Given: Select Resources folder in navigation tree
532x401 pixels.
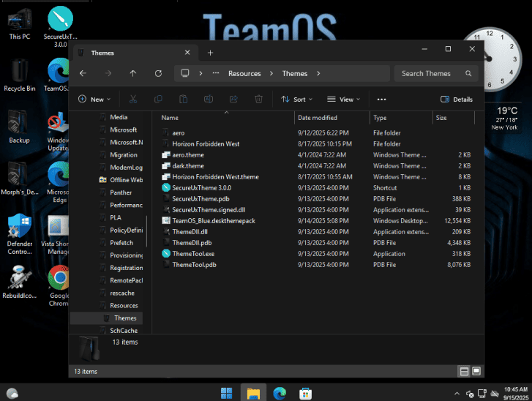Looking at the screenshot, I should pos(124,306).
